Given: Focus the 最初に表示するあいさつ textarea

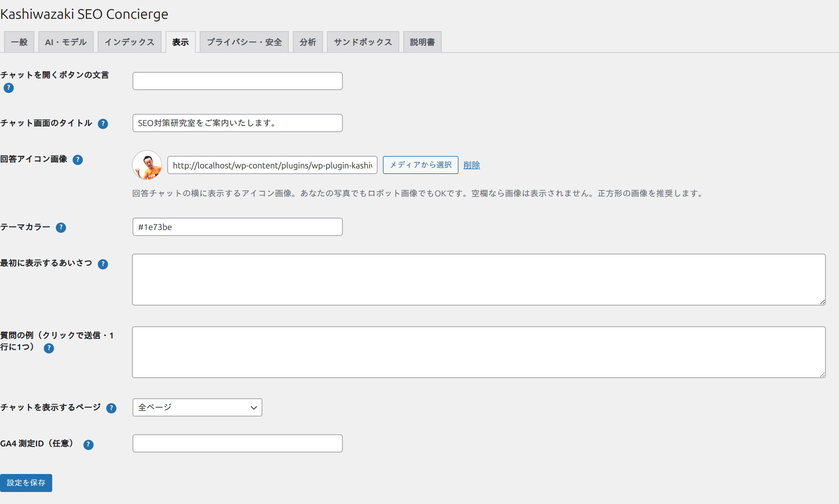Looking at the screenshot, I should [479, 280].
